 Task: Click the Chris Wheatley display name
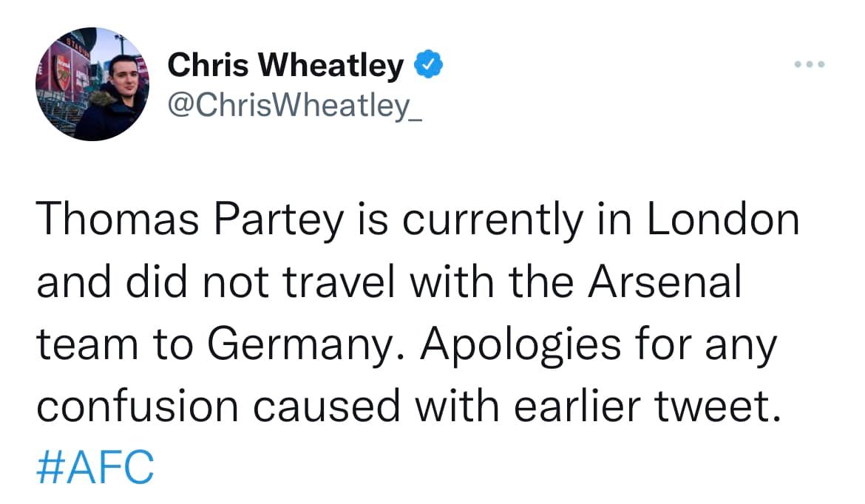pyautogui.click(x=285, y=66)
